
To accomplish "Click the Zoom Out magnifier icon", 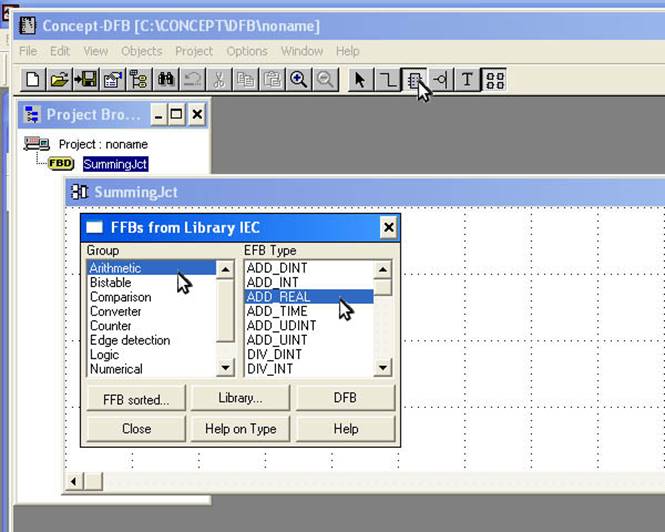I will click(x=325, y=79).
